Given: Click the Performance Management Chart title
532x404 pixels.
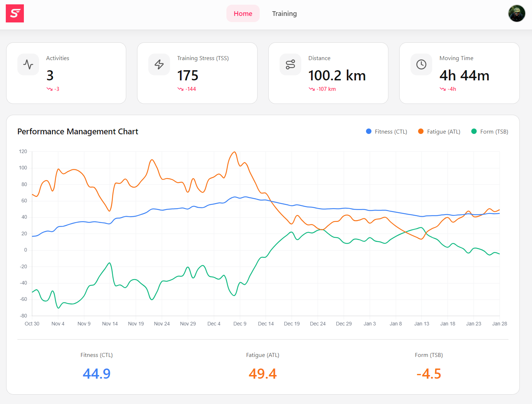Looking at the screenshot, I should pos(77,131).
